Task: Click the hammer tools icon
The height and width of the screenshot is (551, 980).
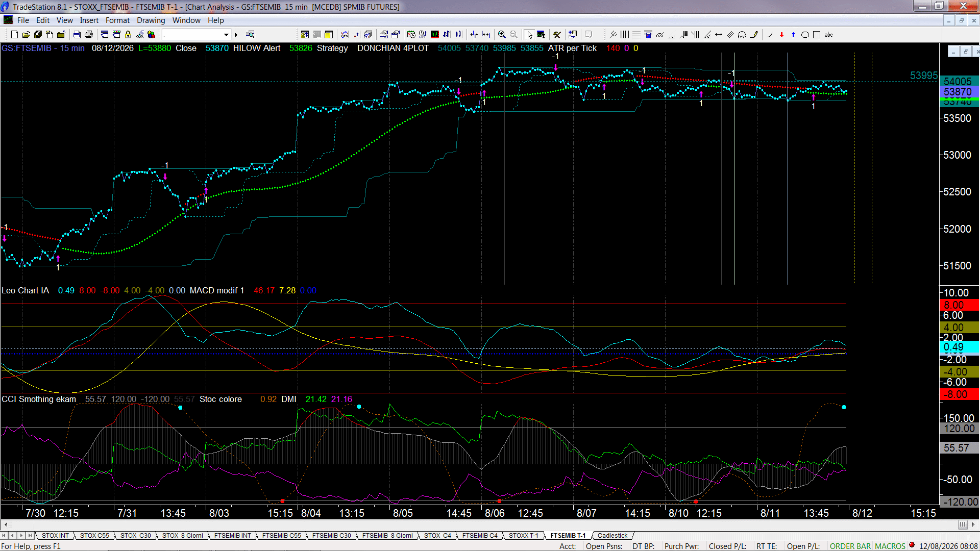Action: click(x=557, y=35)
